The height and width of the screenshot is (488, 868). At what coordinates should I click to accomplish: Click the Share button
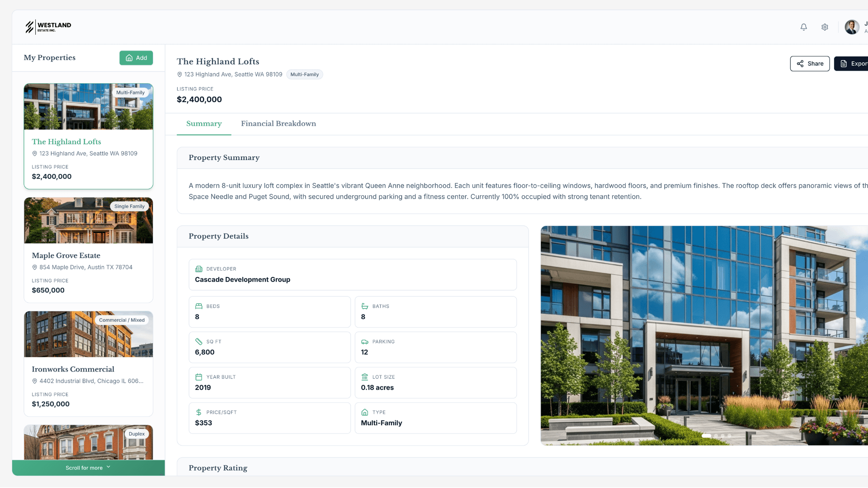point(809,64)
